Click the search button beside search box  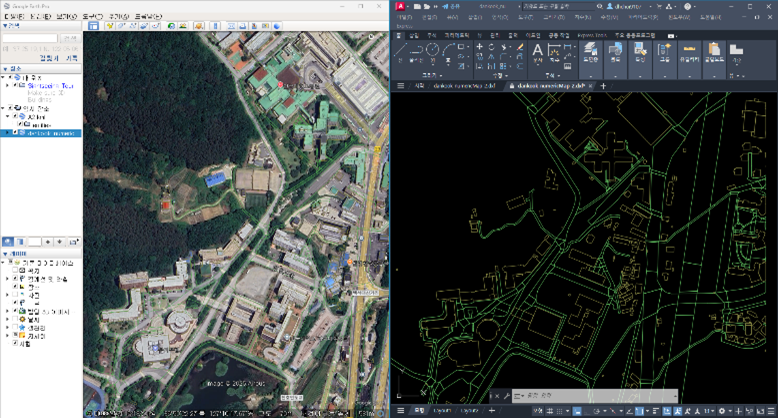coord(69,38)
